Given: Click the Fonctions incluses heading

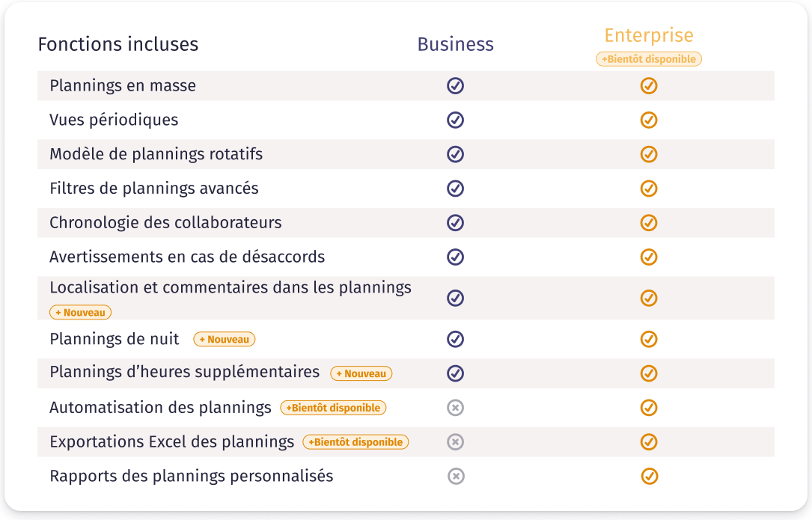Looking at the screenshot, I should click(118, 45).
